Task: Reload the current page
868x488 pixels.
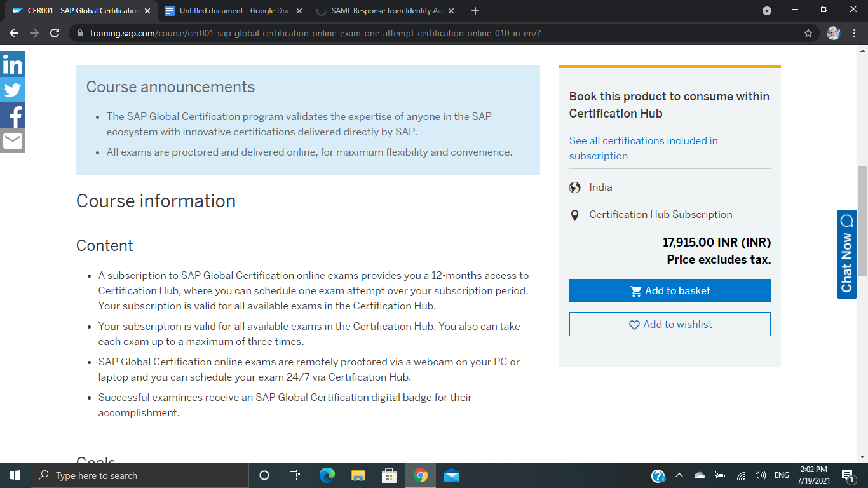Action: (x=55, y=33)
